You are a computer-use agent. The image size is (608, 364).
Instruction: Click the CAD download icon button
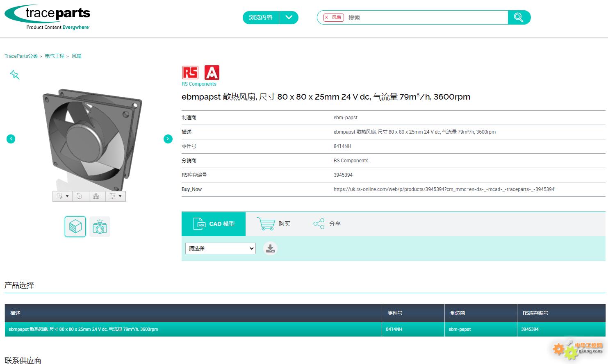click(270, 248)
